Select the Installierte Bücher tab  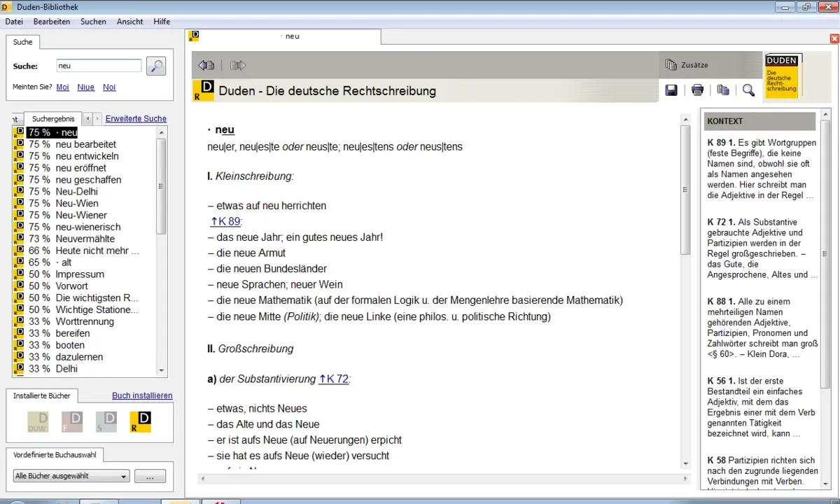41,395
